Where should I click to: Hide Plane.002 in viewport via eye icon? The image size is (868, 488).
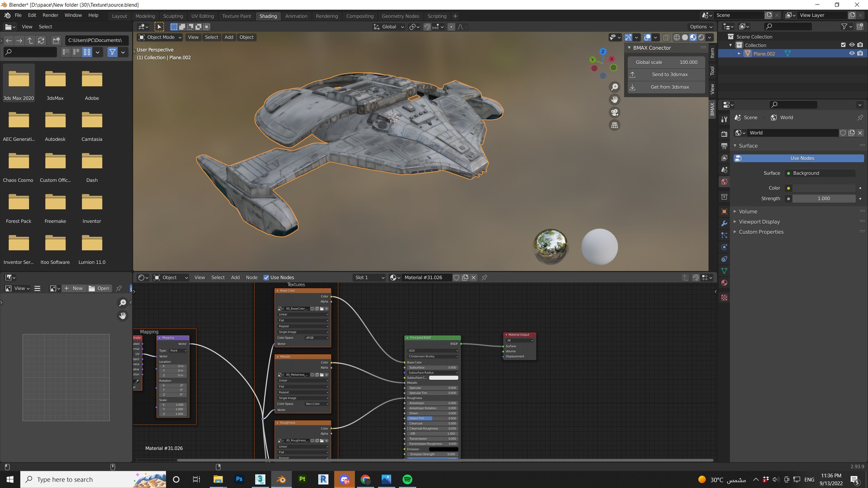pos(852,53)
